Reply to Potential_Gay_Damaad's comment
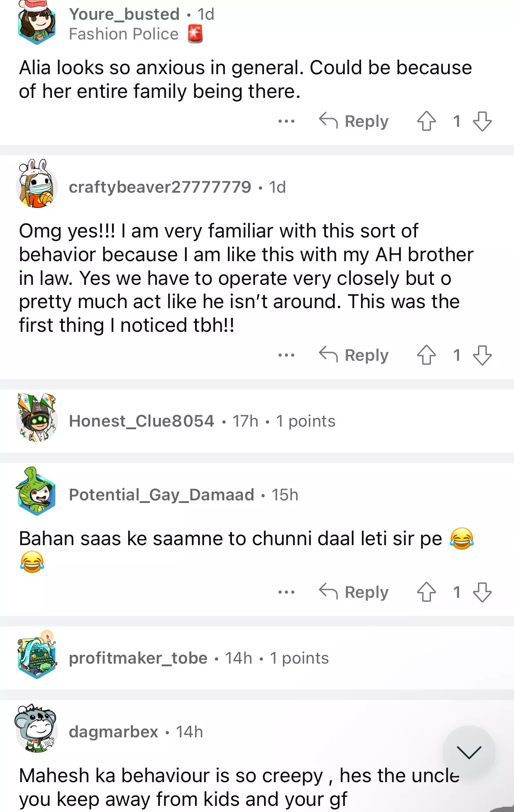The height and width of the screenshot is (812, 514). tap(354, 592)
